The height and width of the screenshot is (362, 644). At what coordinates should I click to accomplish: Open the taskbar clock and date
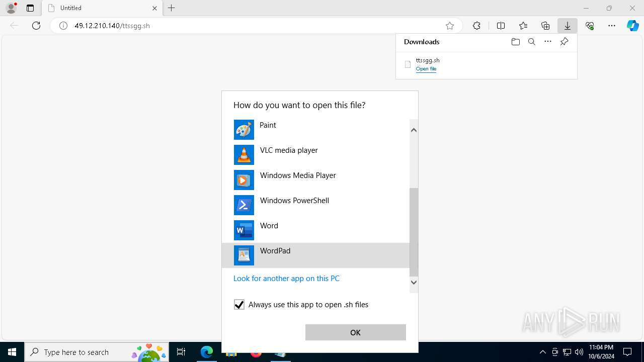[x=601, y=352]
